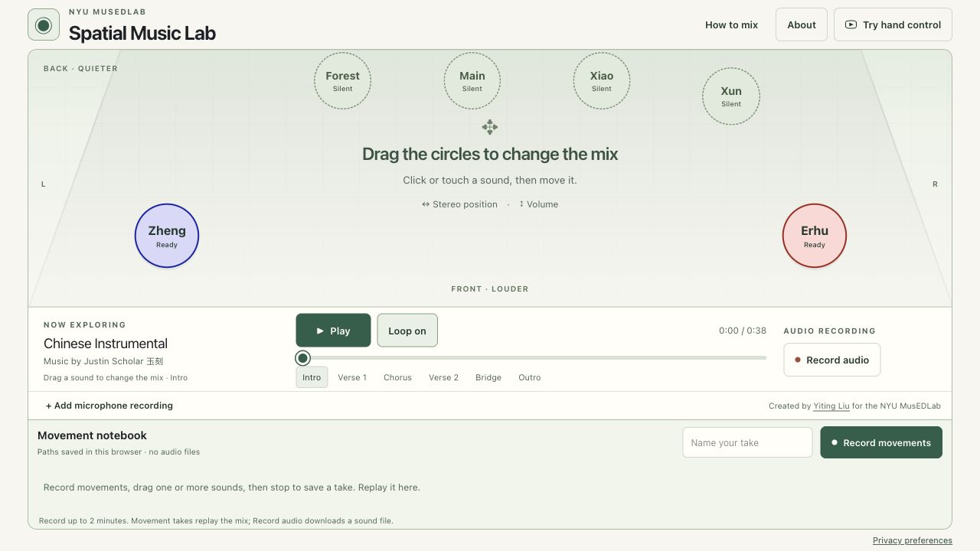This screenshot has height=551, width=980.
Task: Click the 0:00 / 0:38 time readout
Action: point(743,331)
